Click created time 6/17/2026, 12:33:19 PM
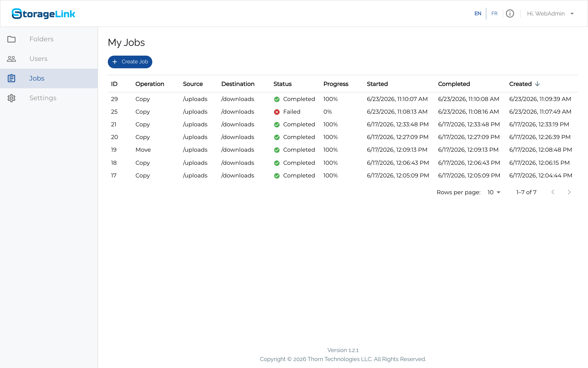 539,124
